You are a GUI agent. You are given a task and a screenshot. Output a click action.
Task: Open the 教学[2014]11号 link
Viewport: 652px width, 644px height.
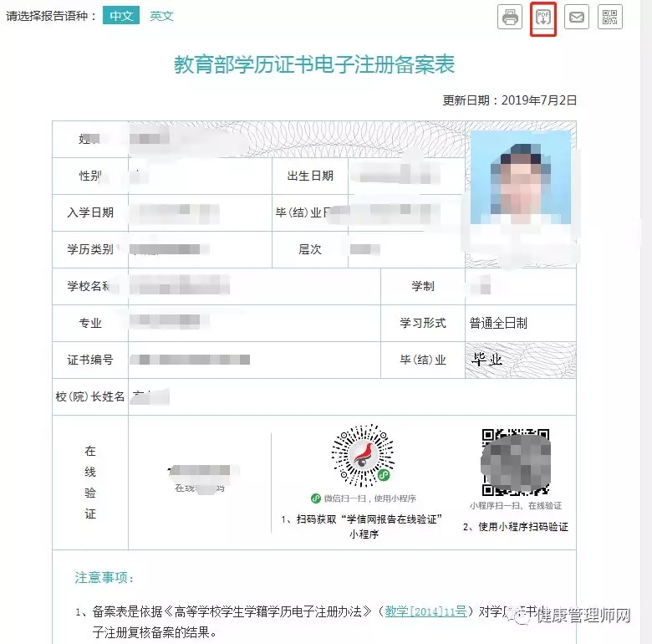[x=425, y=611]
